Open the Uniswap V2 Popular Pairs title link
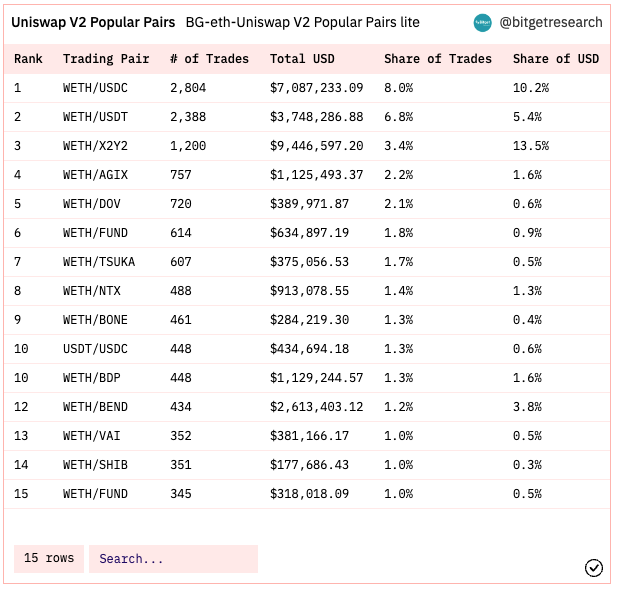This screenshot has width=619, height=590. pyautogui.click(x=93, y=22)
